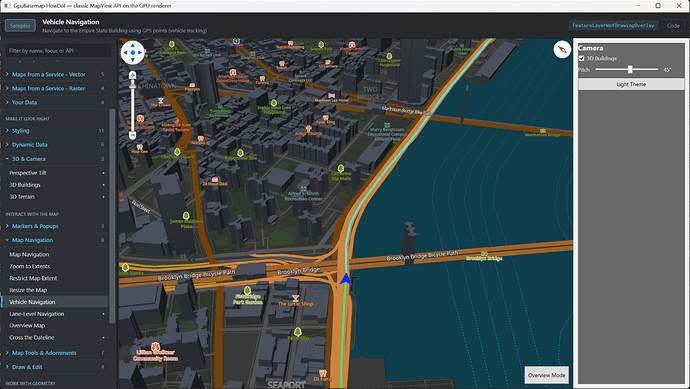This screenshot has width=690, height=389.
Task: Expand the Styling category
Action: coord(55,131)
